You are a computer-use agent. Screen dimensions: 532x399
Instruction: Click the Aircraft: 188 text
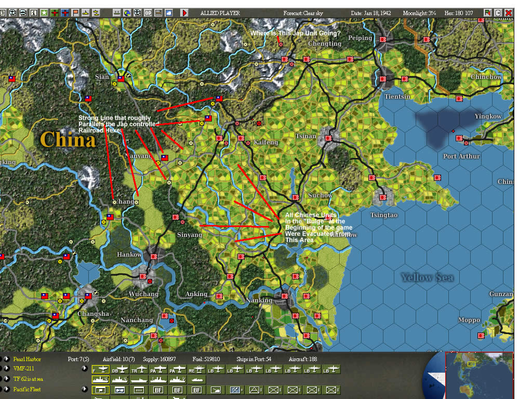(x=303, y=359)
